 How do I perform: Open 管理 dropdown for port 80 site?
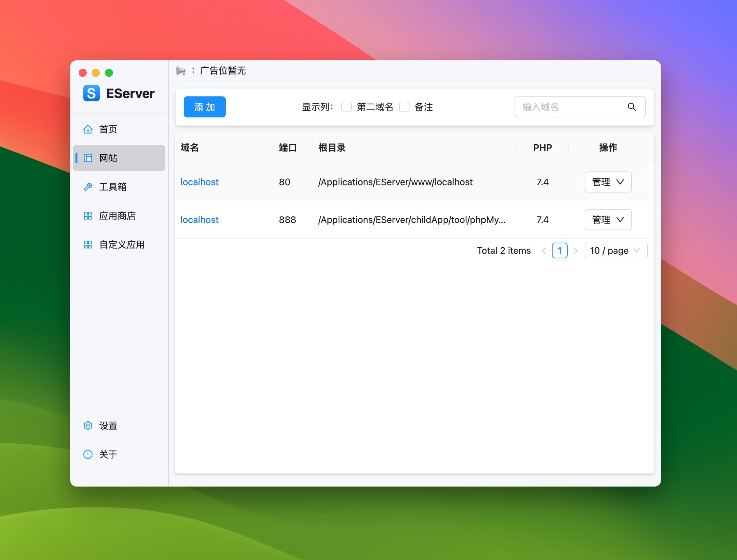[x=608, y=182]
